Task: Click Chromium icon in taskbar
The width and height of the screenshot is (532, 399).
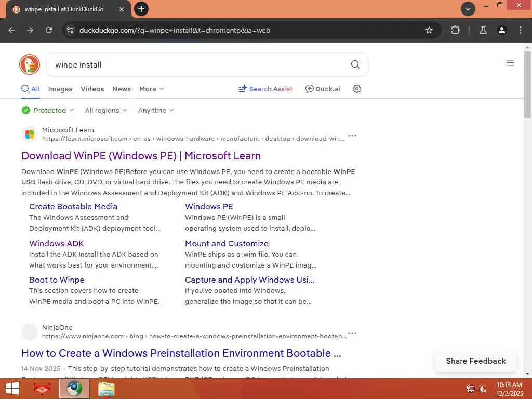Action: (x=74, y=389)
